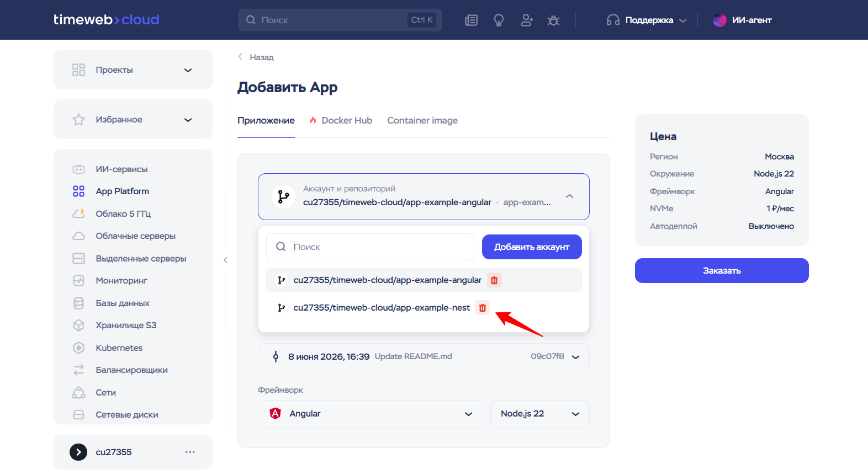Open Облачные серверы in sidebar
Image resolution: width=868 pixels, height=475 pixels.
tap(135, 236)
